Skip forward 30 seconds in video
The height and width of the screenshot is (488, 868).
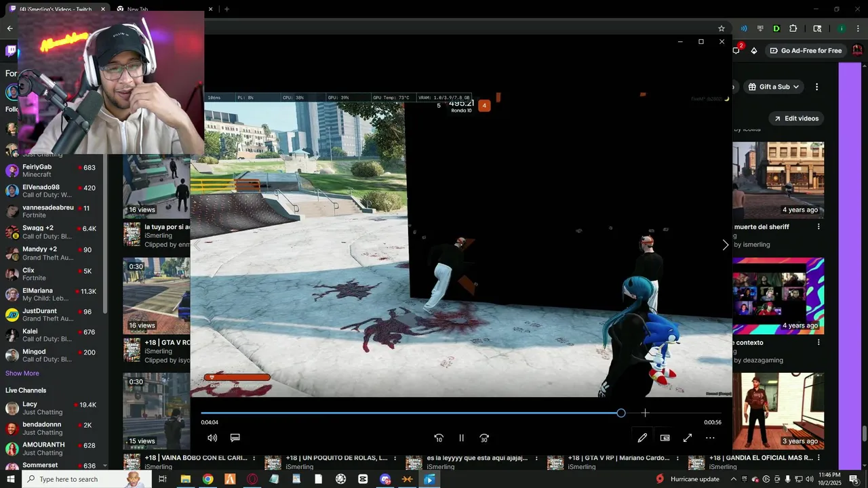point(484,438)
